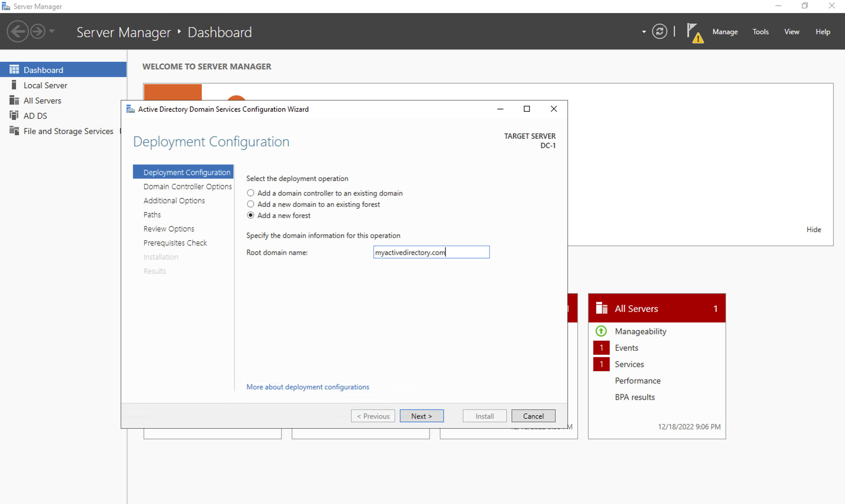The width and height of the screenshot is (845, 504).
Task: Expand dropdown arrow left of refresh icon
Action: [644, 32]
